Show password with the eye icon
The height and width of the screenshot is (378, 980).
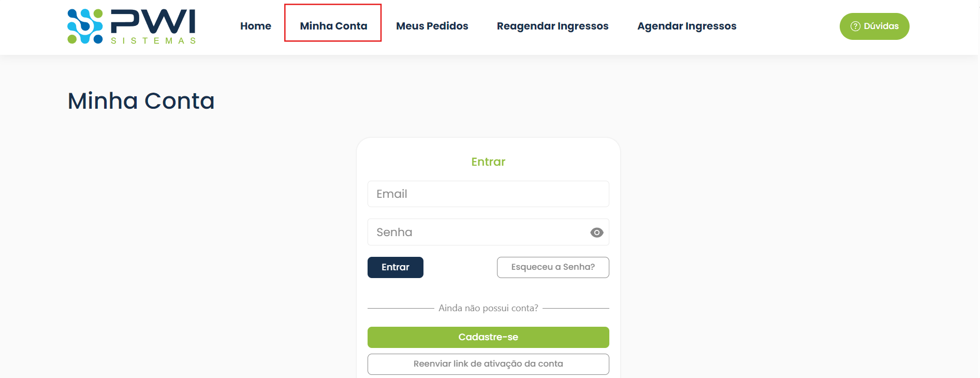[596, 232]
